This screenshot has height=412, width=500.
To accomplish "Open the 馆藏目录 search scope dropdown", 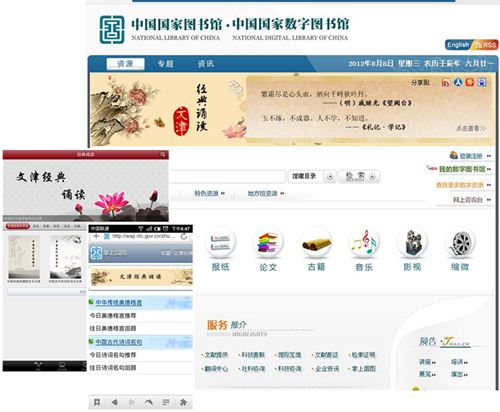I will pos(311,176).
